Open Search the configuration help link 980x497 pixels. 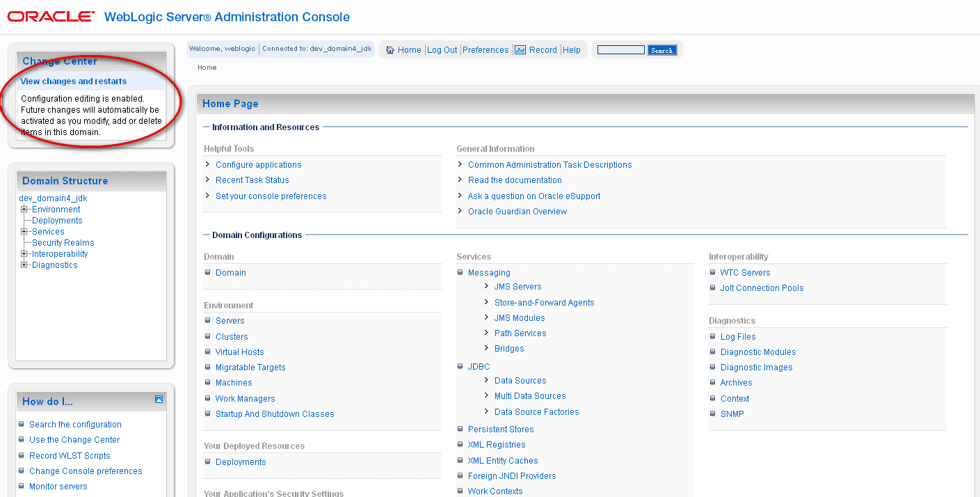(75, 425)
